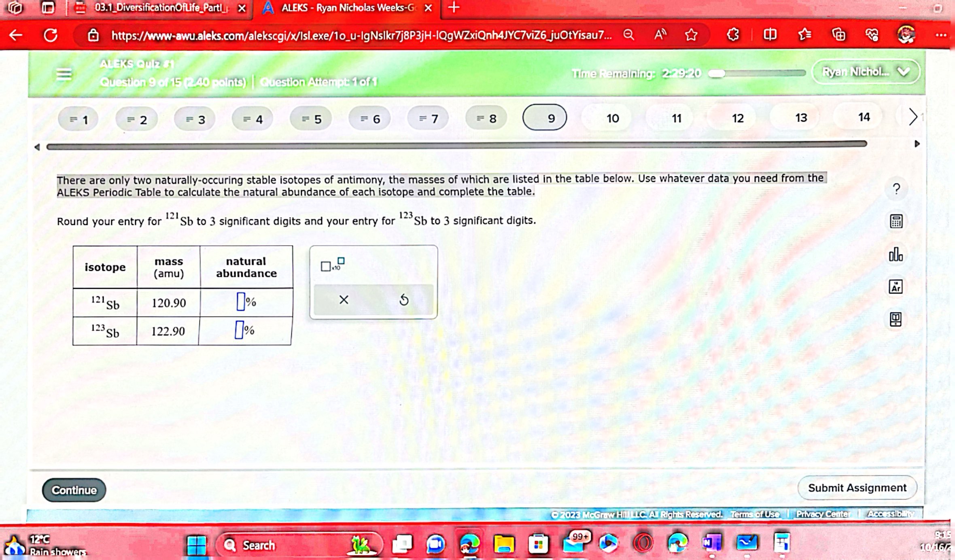The width and height of the screenshot is (955, 560).
Task: Open Windows Start menu
Action: [197, 545]
